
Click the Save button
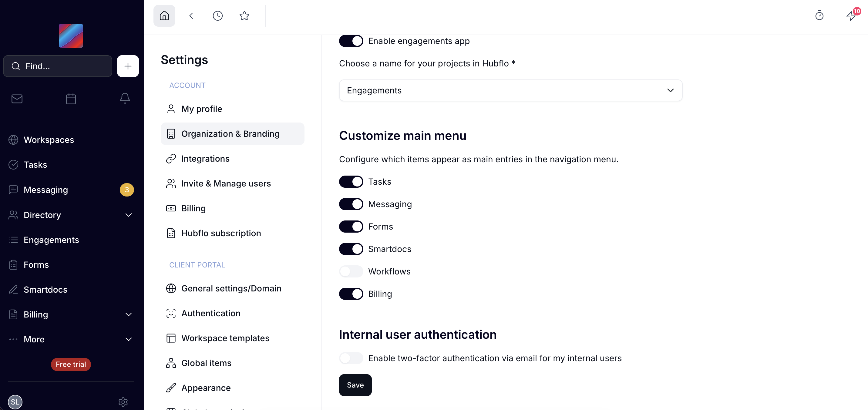tap(355, 385)
